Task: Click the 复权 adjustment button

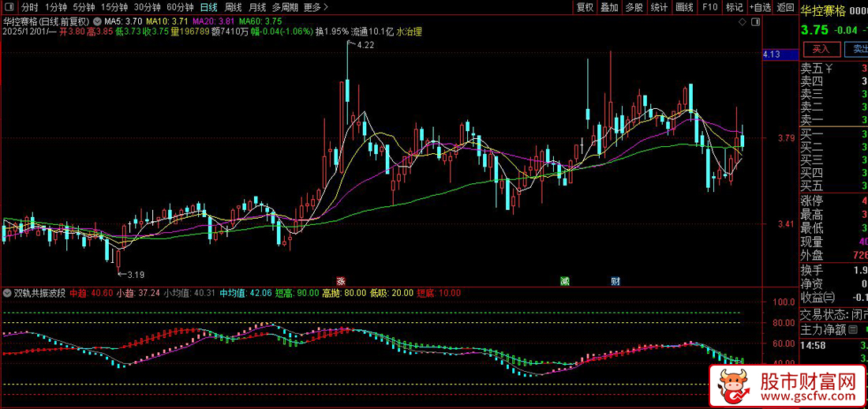Action: point(586,7)
